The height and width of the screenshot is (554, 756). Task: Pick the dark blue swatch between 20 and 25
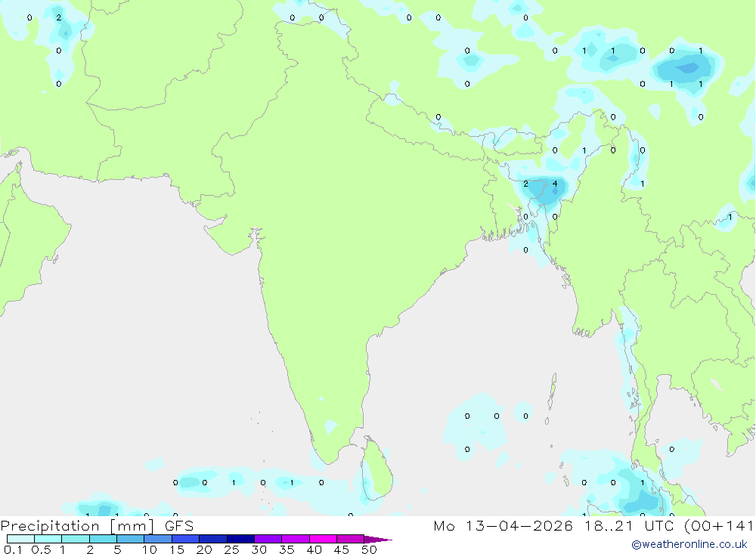(x=212, y=539)
